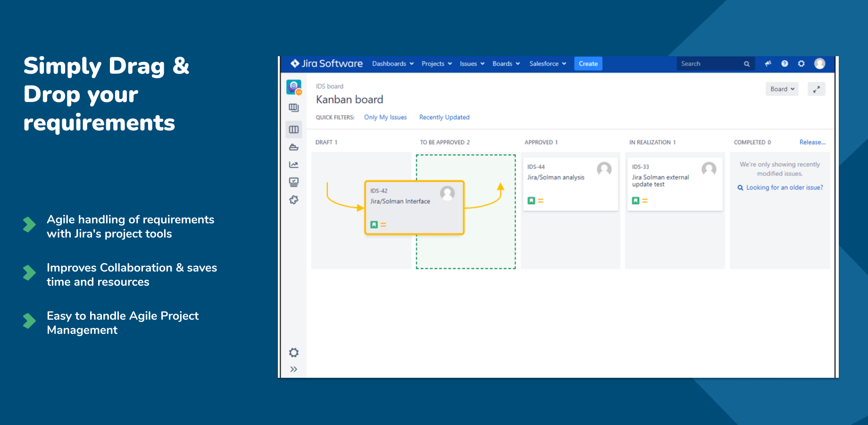
Task: Click the COMPLETED column header
Action: pyautogui.click(x=752, y=142)
